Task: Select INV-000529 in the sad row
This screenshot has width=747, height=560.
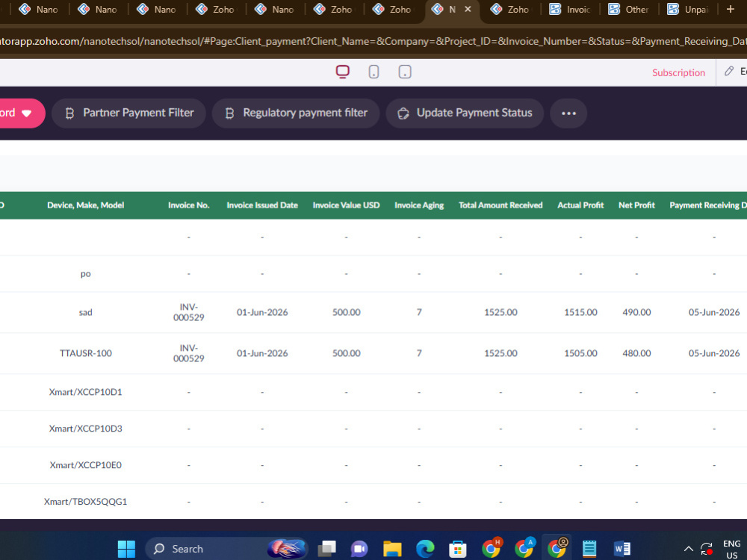Action: point(189,312)
